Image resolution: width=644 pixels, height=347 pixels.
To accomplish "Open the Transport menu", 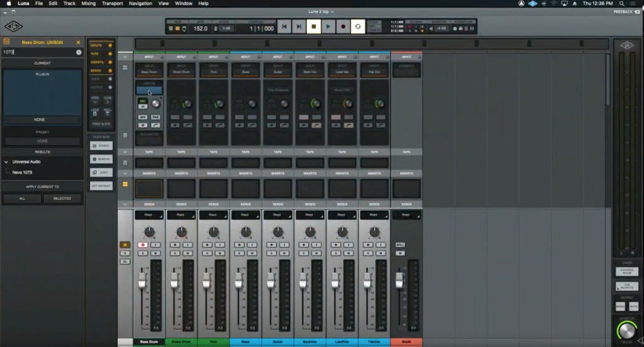I will (x=112, y=3).
